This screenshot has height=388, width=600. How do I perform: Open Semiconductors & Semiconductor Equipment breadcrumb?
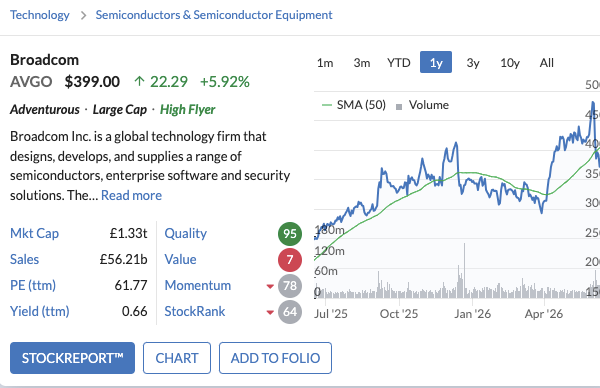[214, 15]
